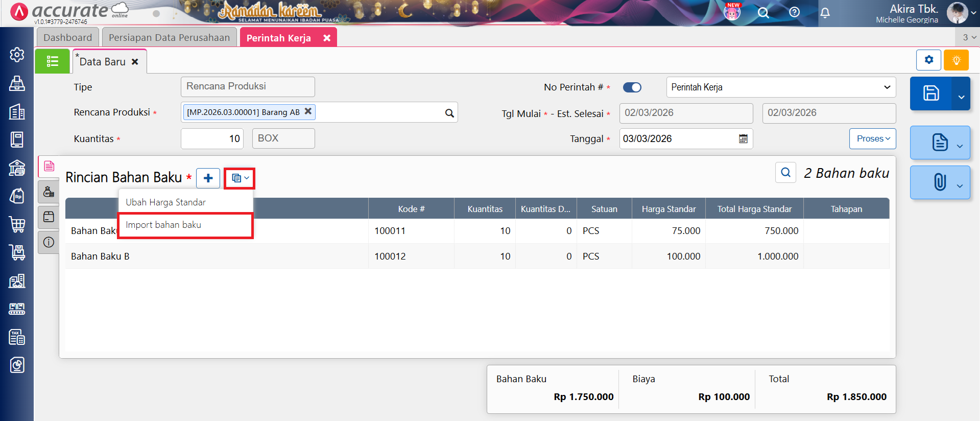Click the paperclip attachment icon
This screenshot has width=980, height=421.
tap(939, 182)
